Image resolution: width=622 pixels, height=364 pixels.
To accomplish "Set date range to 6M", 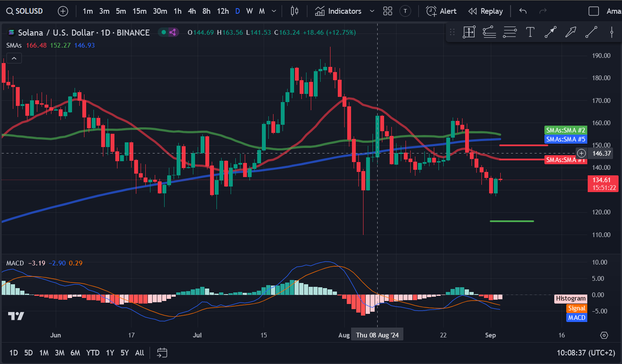I will (x=75, y=353).
